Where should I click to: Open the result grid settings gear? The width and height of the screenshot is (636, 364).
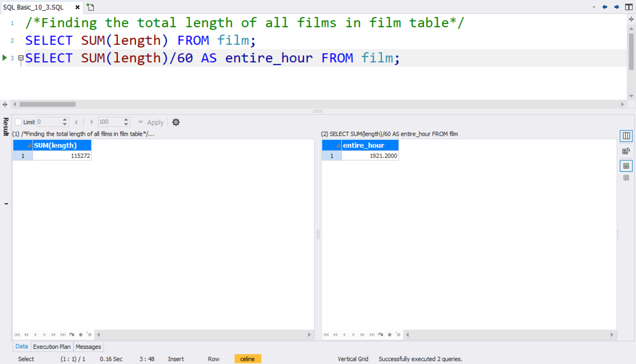point(176,122)
